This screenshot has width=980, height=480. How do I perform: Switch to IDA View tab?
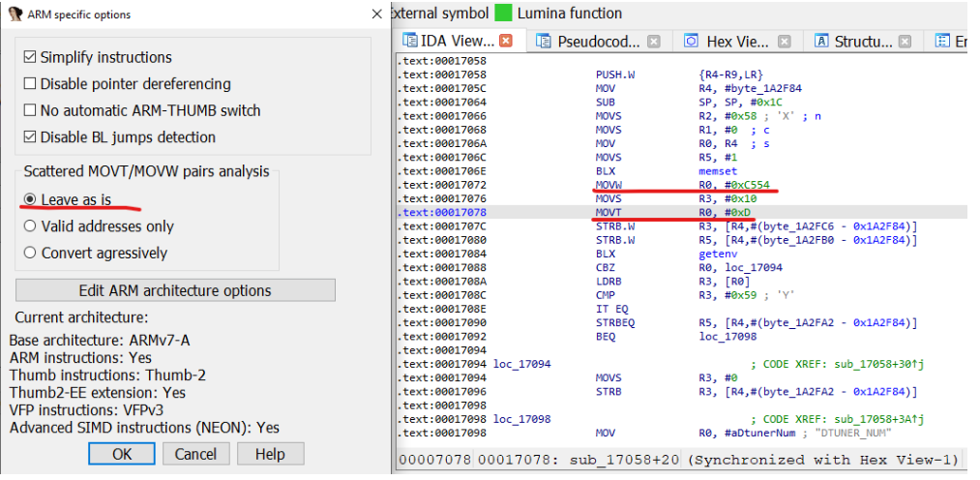coord(458,42)
